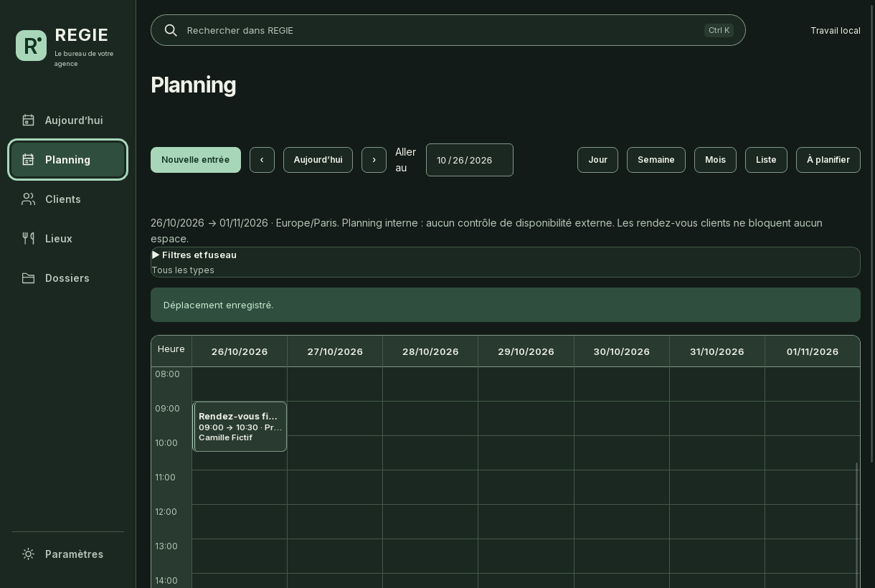Click the Tous les types text
The width and height of the screenshot is (875, 588).
pyautogui.click(x=183, y=270)
